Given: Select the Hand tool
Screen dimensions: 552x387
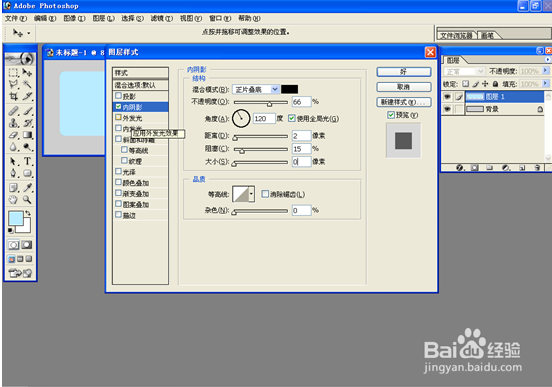Looking at the screenshot, I should coord(13,200).
